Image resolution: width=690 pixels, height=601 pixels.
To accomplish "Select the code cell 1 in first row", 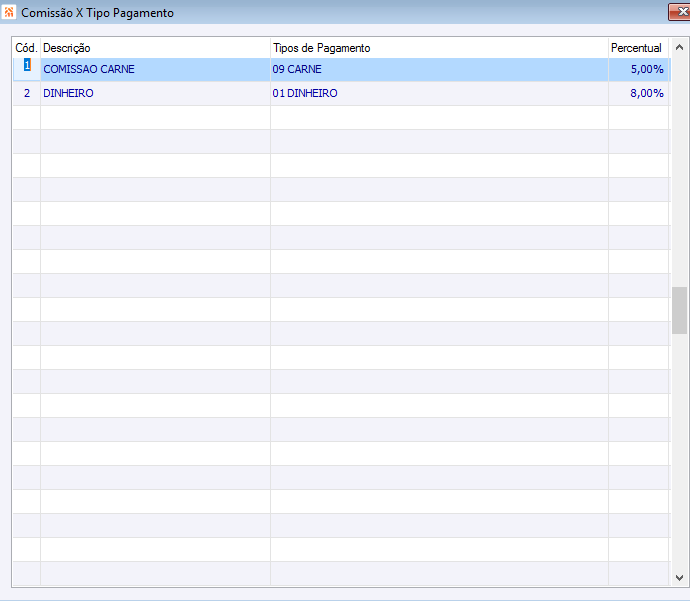I will tap(26, 69).
